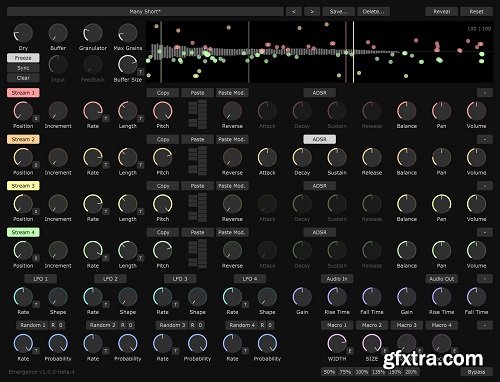Toggle the T button beside LFO 3 Rate
This screenshot has width=500, height=382.
(175, 304)
